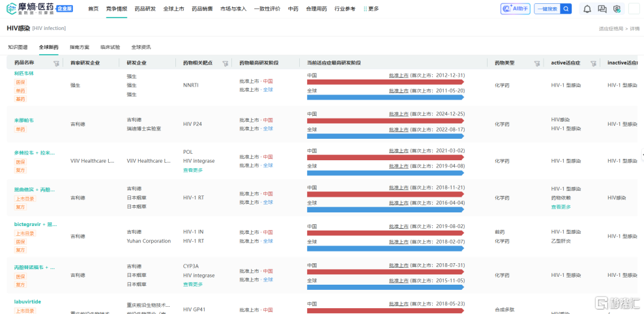Click the 前药 drug type cell
This screenshot has width=644, height=314.
(x=499, y=232)
